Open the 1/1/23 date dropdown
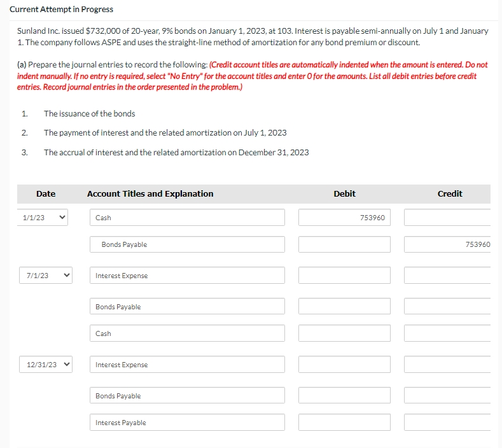The height and width of the screenshot is (448, 502). [x=43, y=218]
